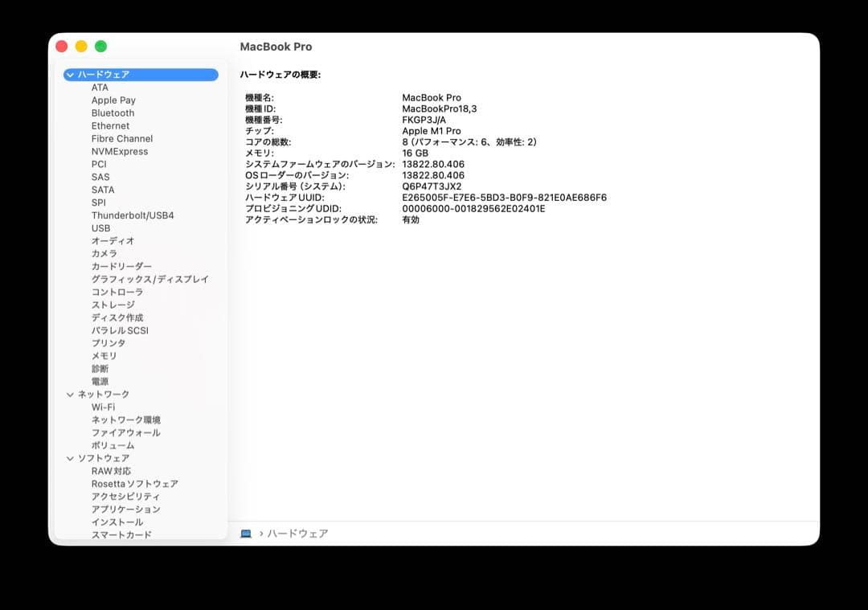
Task: Check 電源 power information
Action: tap(100, 381)
